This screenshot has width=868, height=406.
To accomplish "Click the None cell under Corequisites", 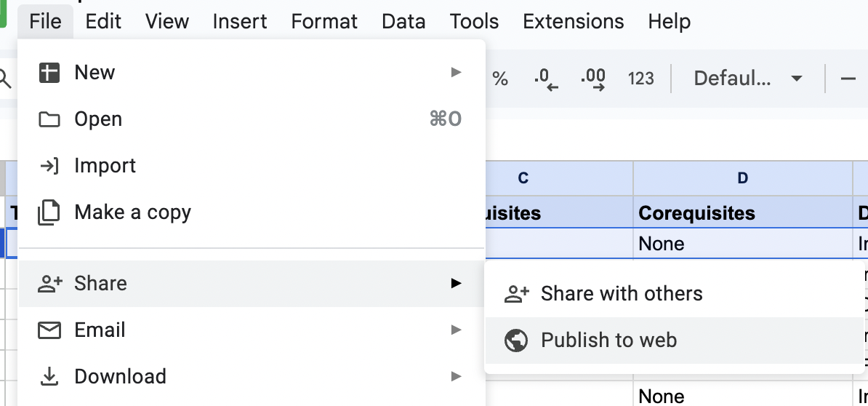I will pos(743,244).
